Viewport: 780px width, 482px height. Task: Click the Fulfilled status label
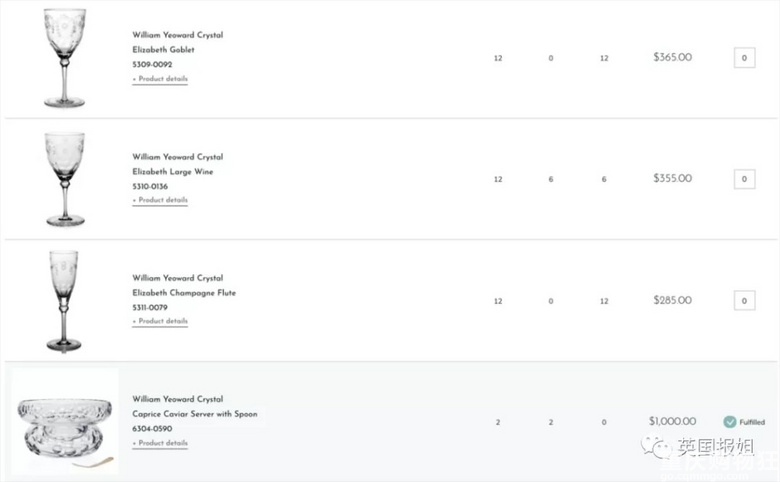pyautogui.click(x=752, y=422)
